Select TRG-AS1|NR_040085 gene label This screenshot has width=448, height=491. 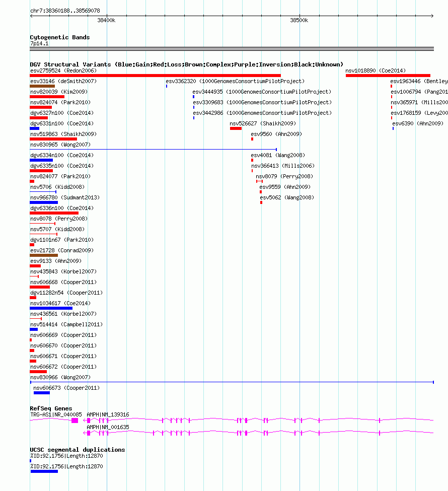[x=56, y=415]
